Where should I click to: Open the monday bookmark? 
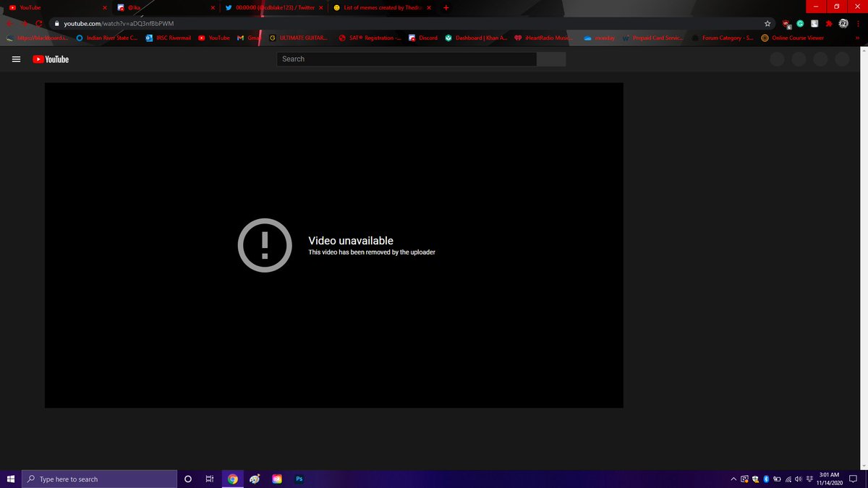pos(599,38)
